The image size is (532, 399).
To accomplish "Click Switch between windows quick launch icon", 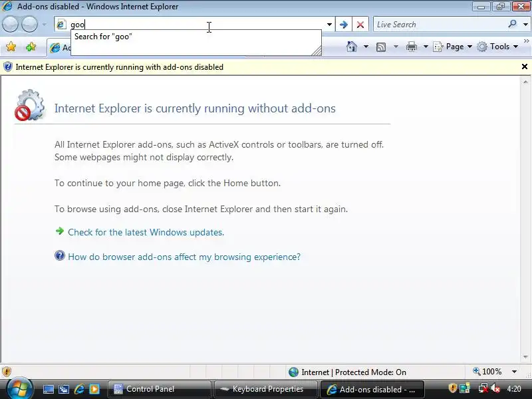I will click(x=63, y=389).
